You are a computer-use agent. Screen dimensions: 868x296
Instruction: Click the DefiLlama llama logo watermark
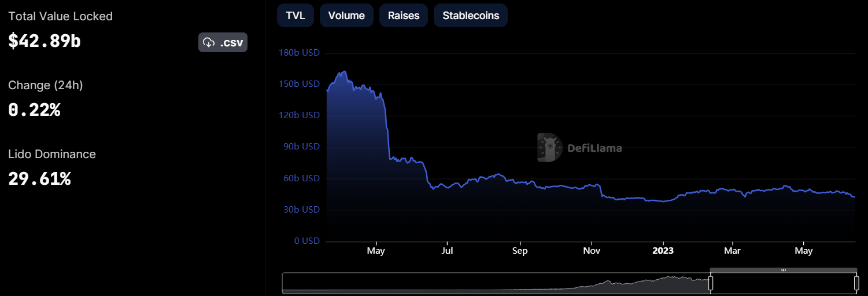pyautogui.click(x=549, y=148)
